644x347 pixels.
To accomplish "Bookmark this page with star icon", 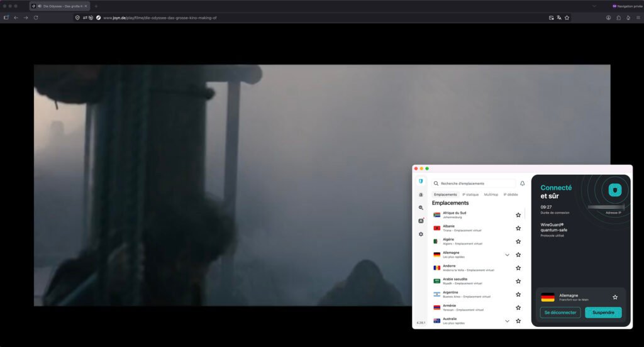I will coord(567,18).
